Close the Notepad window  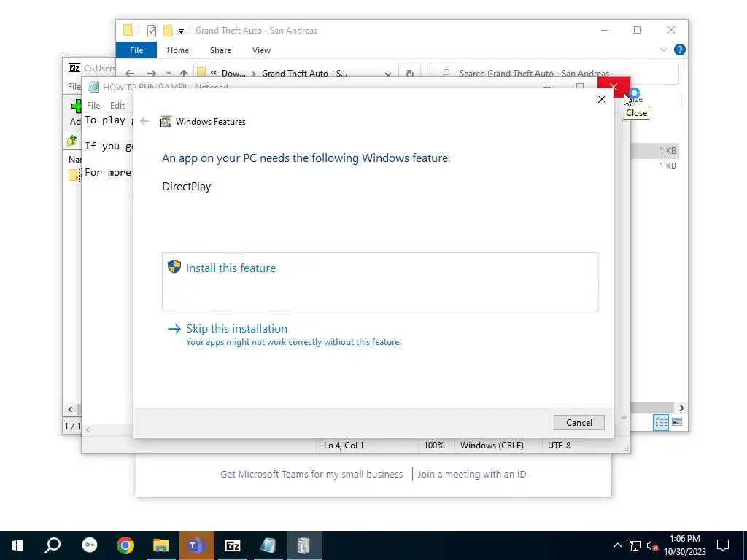(614, 87)
